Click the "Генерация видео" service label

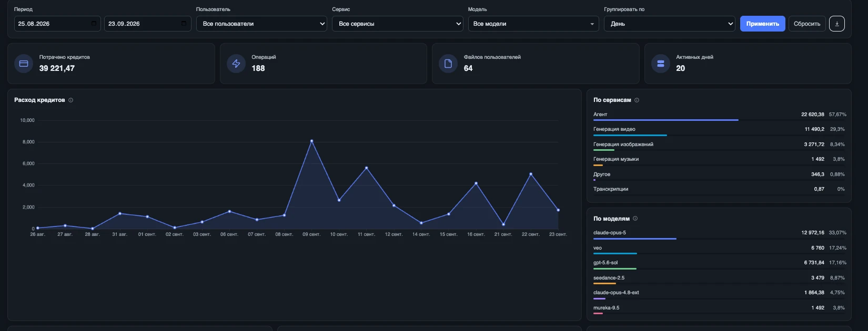tap(614, 129)
